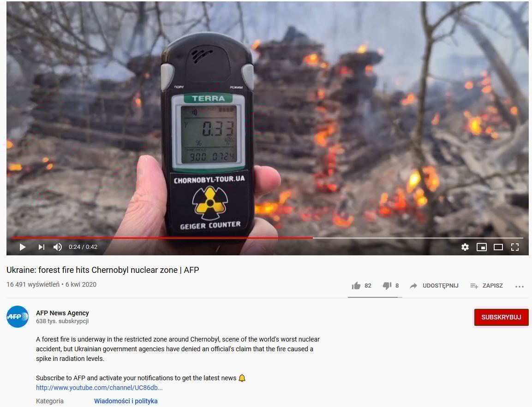Play the video
The width and height of the screenshot is (532, 407).
tap(23, 247)
